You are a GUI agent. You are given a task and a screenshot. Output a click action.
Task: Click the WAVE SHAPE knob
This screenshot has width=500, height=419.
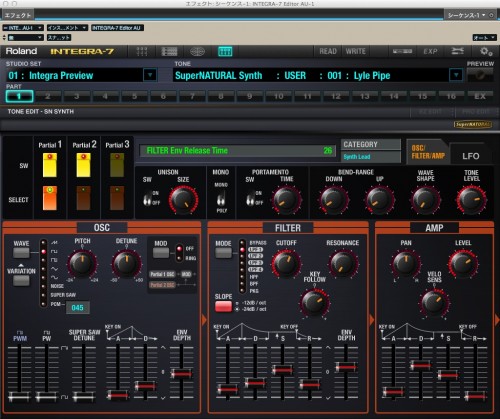click(426, 200)
